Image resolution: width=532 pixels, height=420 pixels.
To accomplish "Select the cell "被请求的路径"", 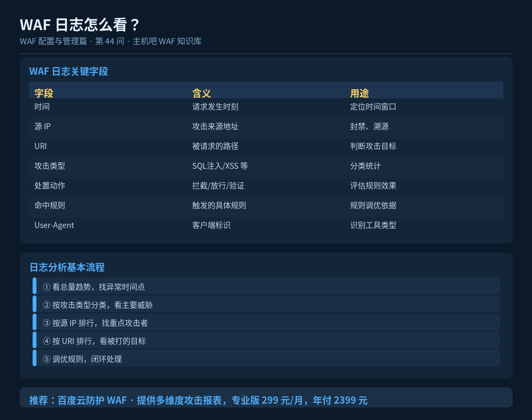I will (215, 146).
